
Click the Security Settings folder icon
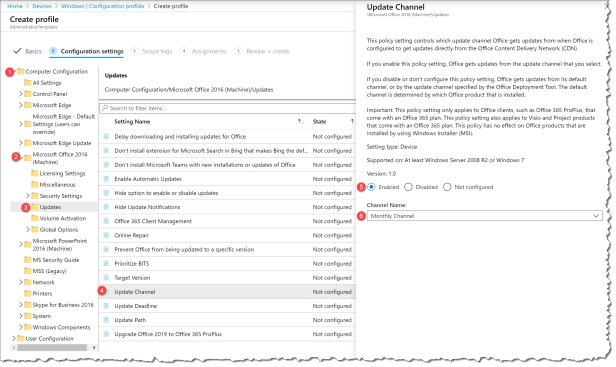pyautogui.click(x=35, y=196)
